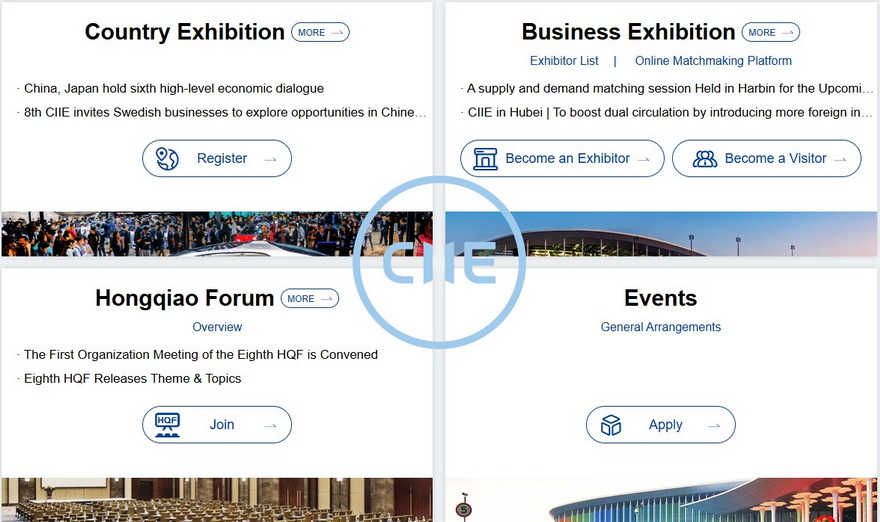Click the arrow in the Register button
This screenshot has height=522, width=880.
coord(270,159)
